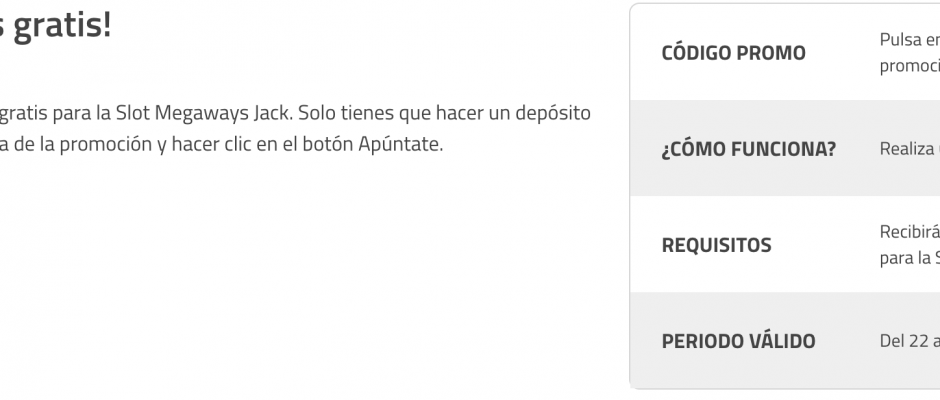Image resolution: width=940 pixels, height=400 pixels.
Task: Click "promoci" text under "Pulsa en"
Action: click(909, 66)
